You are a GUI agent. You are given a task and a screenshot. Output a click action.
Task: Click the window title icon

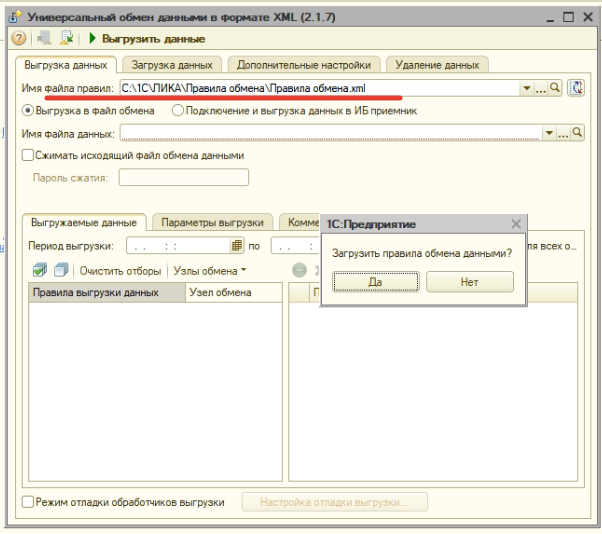point(15,17)
